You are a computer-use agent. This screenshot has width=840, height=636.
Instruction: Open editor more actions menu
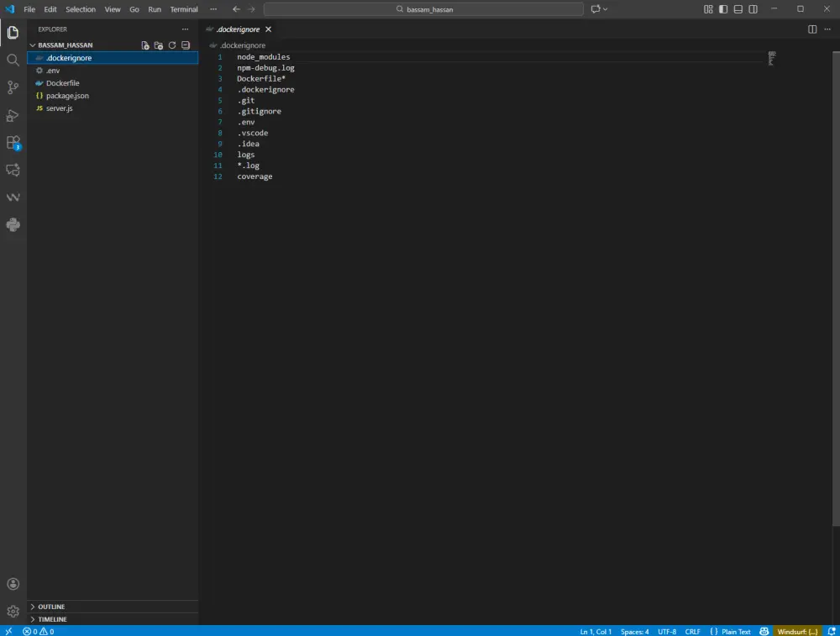coord(827,29)
